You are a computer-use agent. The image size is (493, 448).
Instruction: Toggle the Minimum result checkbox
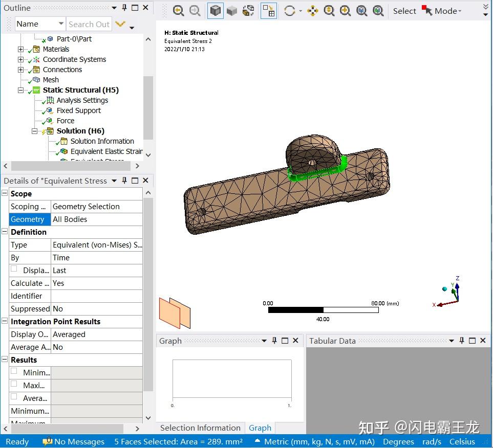pos(14,371)
